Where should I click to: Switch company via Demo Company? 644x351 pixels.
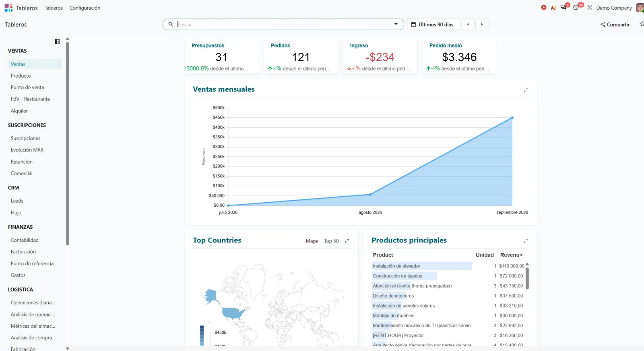(x=614, y=8)
